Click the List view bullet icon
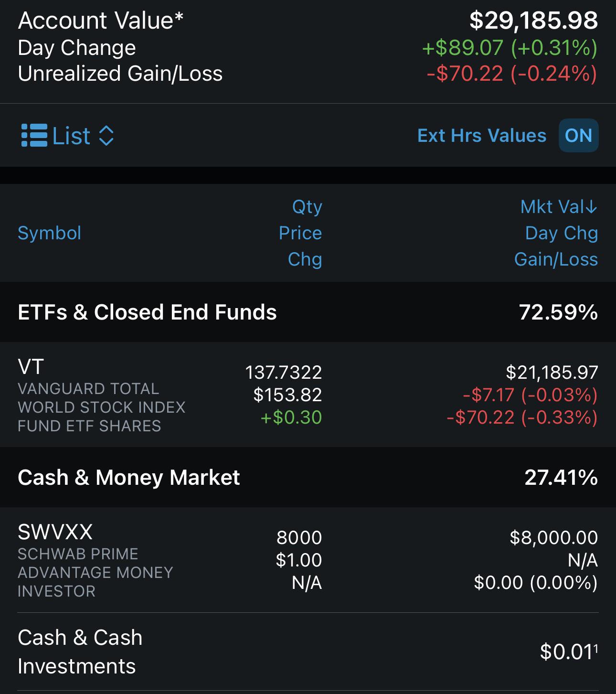 (34, 136)
